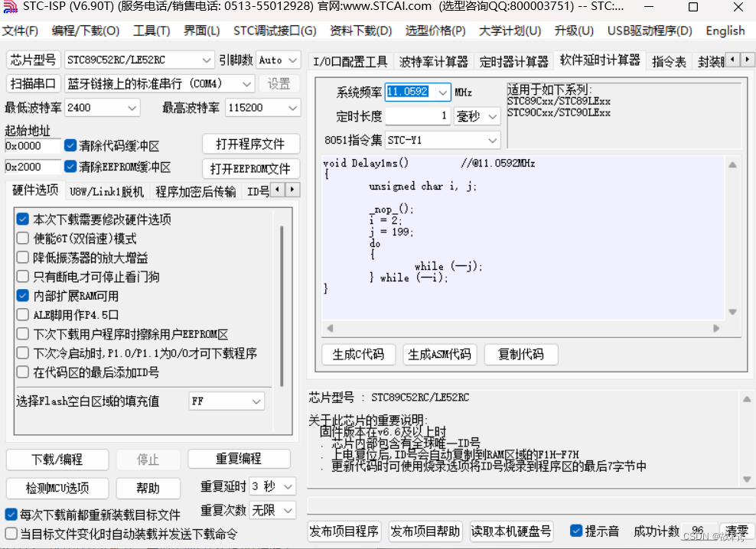Click code area scroll right arrow
This screenshot has height=549, width=756.
click(x=716, y=328)
